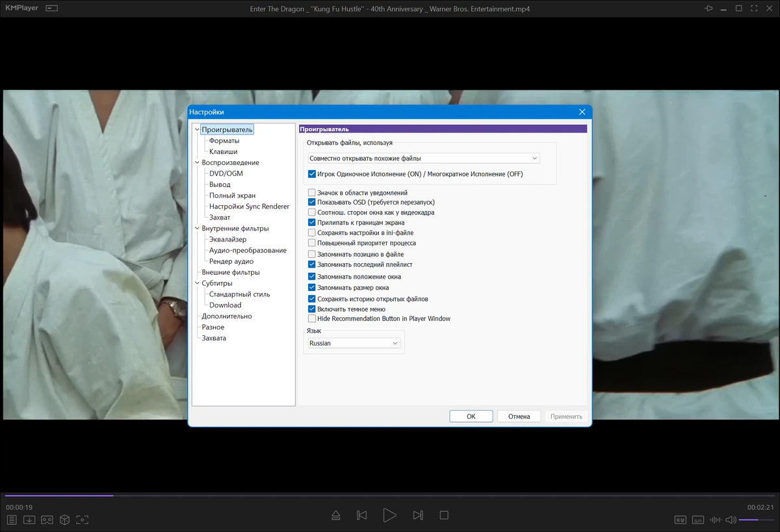This screenshot has height=532, width=780.
Task: Toggle the 'Значок в области уведомлений' checkbox
Action: (312, 193)
